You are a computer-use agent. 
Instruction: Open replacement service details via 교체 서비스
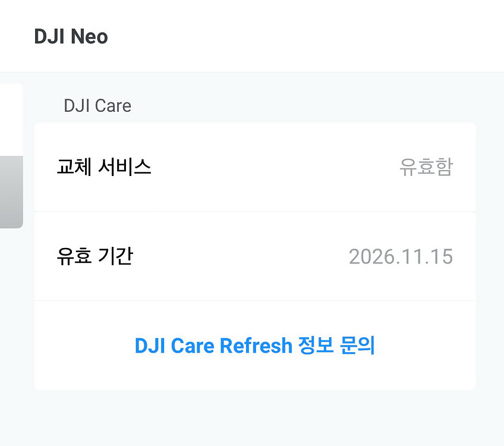[x=104, y=167]
